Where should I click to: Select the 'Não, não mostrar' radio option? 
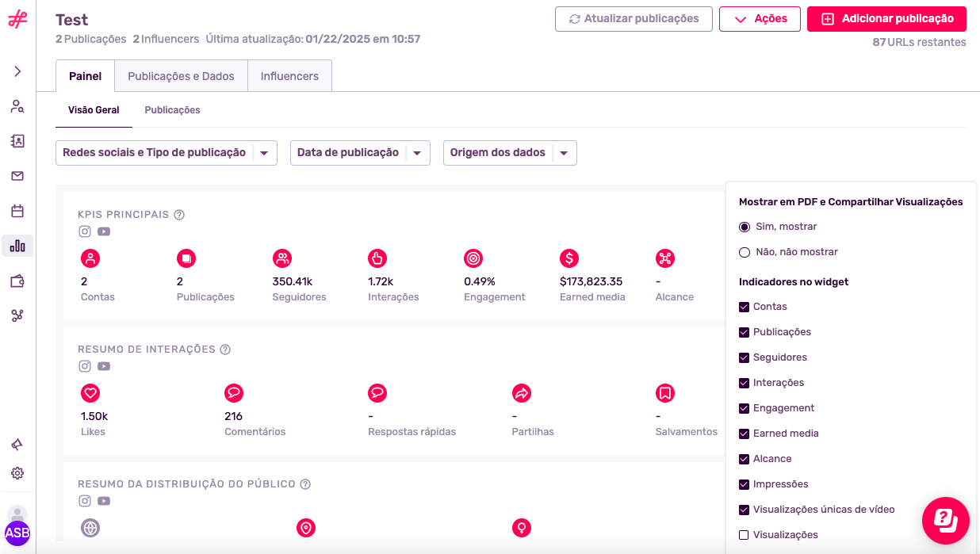[745, 252]
